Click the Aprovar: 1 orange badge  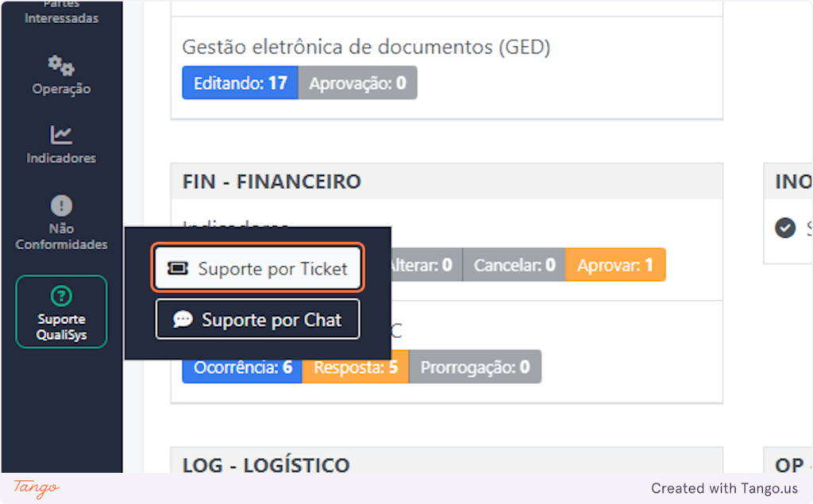pyautogui.click(x=615, y=265)
